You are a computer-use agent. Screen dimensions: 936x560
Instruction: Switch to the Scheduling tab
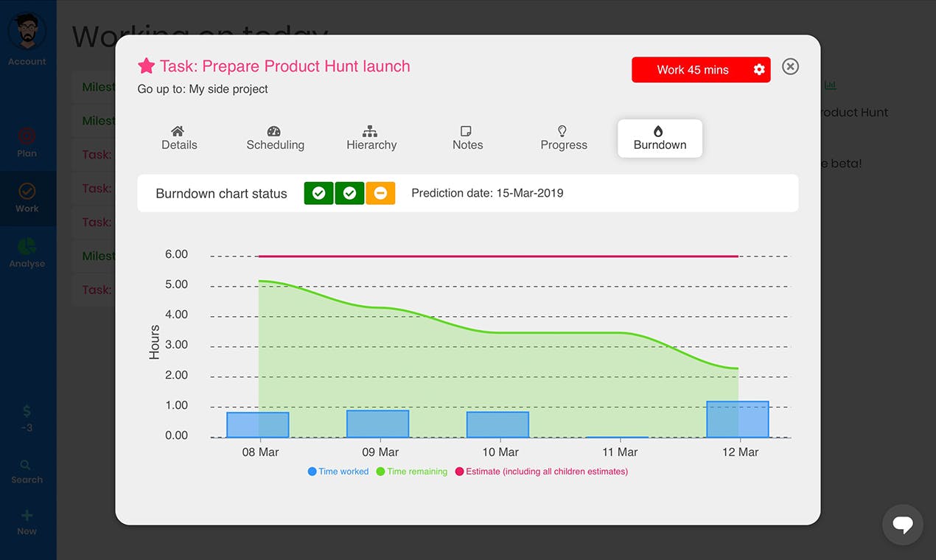(x=275, y=138)
